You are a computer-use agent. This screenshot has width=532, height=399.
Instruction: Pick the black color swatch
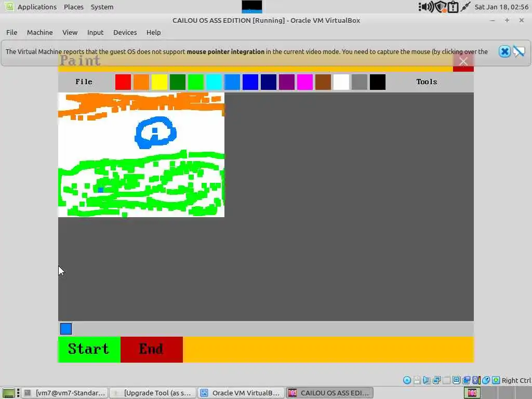click(x=378, y=82)
